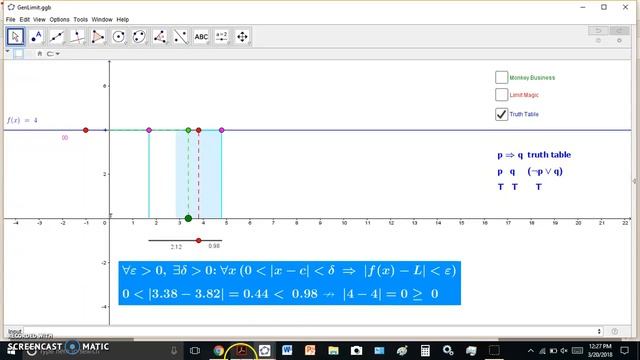The height and width of the screenshot is (360, 640).
Task: Click the red point left of the y-axis
Action: point(86,130)
